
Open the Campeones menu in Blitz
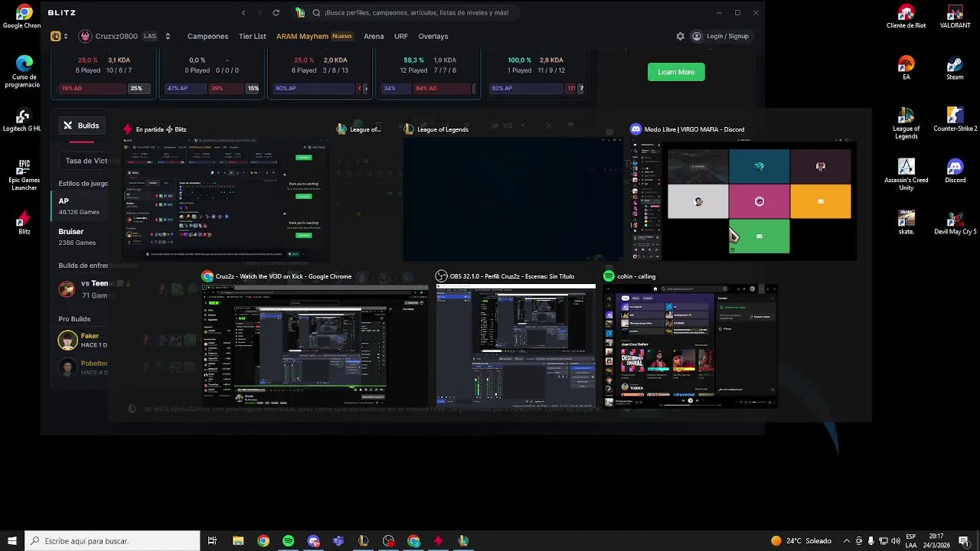(207, 36)
